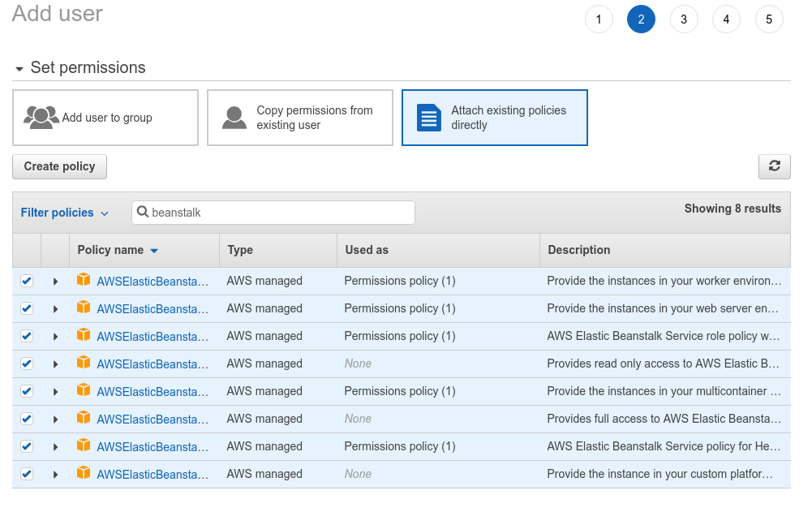Click the group icon in Add user to group
This screenshot has height=512, width=812.
(41, 118)
